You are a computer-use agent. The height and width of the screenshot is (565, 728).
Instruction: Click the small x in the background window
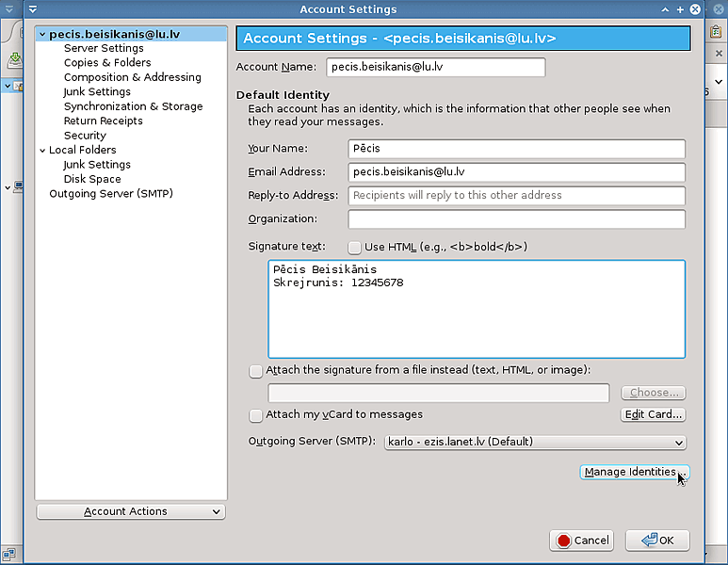tap(719, 54)
